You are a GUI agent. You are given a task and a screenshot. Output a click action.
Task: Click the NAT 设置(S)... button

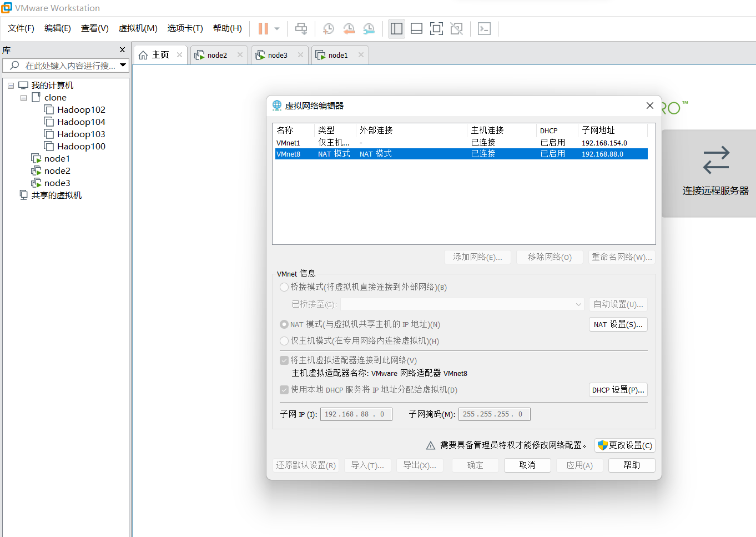(618, 324)
